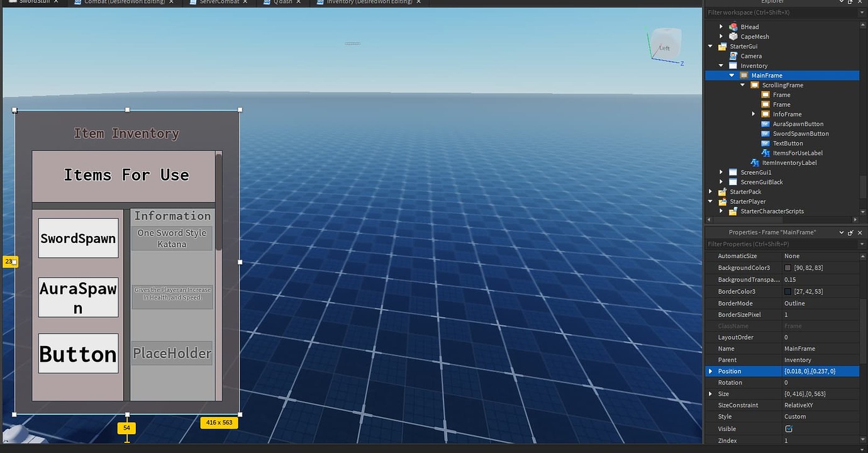Select the InfoFrame item icon
868x453 pixels.
(765, 115)
